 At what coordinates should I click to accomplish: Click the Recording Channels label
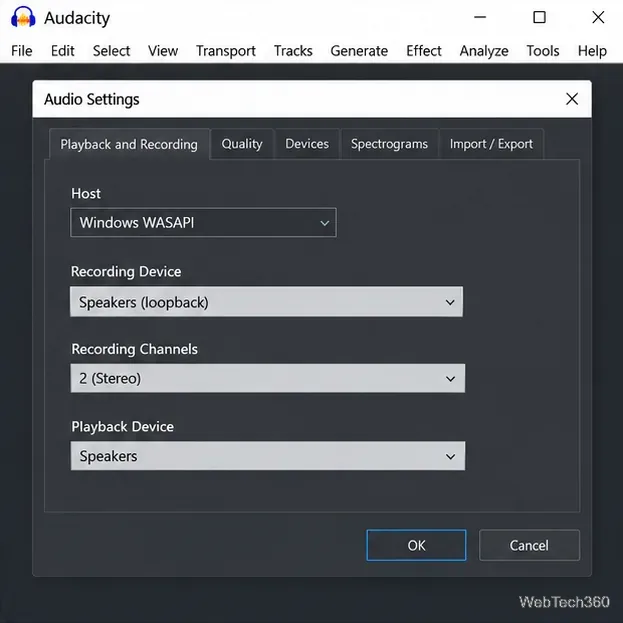coord(134,349)
